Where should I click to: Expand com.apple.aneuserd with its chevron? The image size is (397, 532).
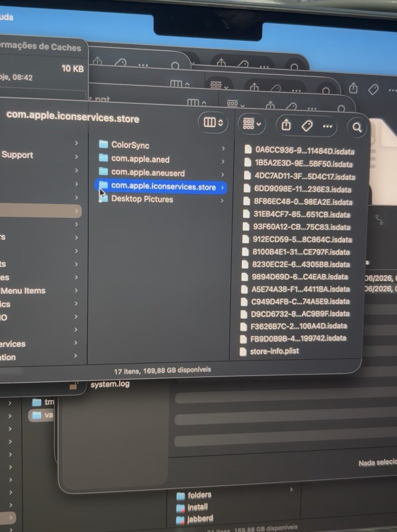click(223, 175)
